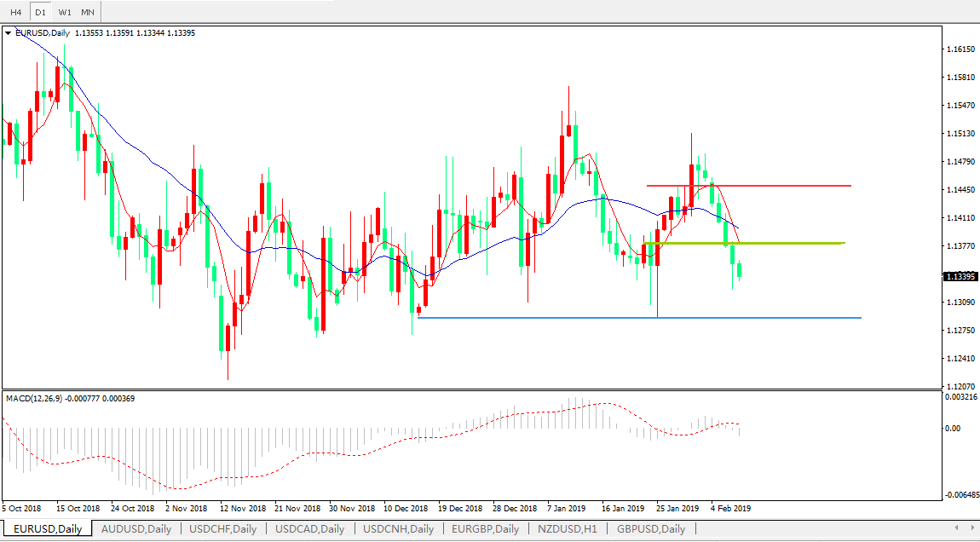Open the AUDUSD,Daily chart tab

click(135, 529)
